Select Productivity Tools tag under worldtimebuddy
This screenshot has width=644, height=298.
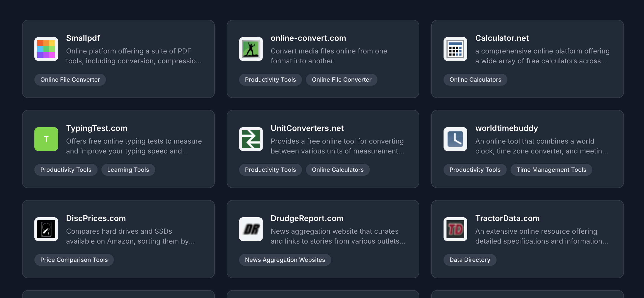475,170
